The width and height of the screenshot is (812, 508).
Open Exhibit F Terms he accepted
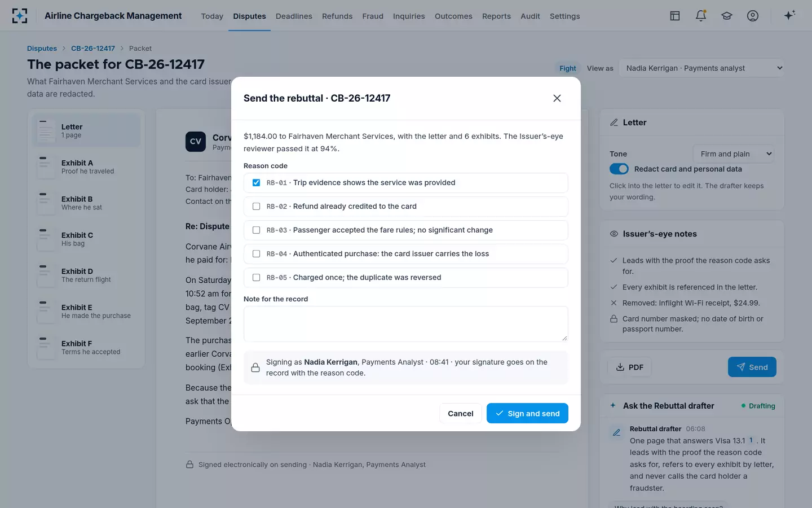point(86,347)
